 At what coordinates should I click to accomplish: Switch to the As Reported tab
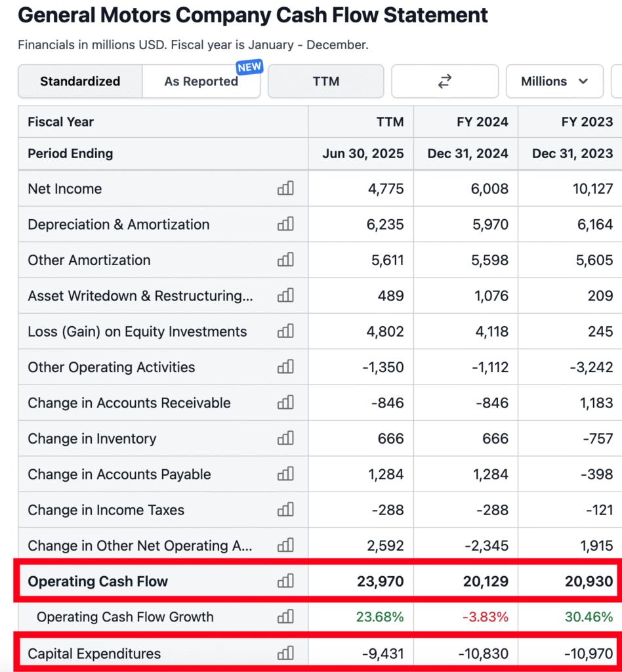[201, 81]
